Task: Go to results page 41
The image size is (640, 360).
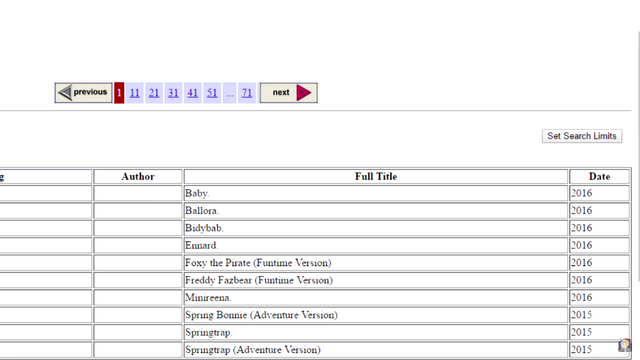Action: pos(193,93)
